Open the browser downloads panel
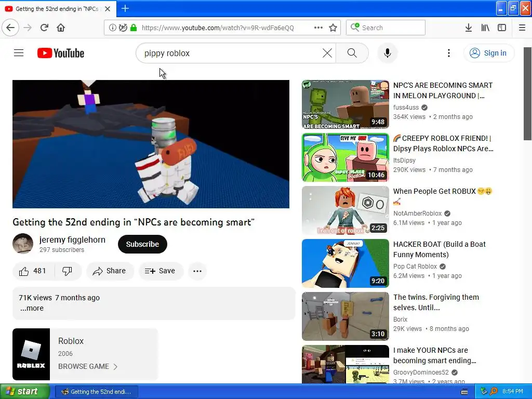Viewport: 532px width, 399px height. click(468, 28)
